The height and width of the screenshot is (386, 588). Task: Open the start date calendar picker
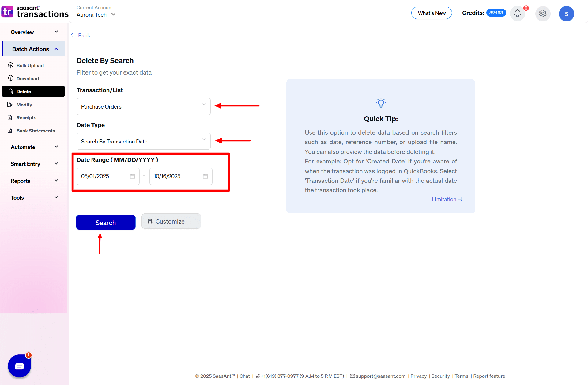pos(132,176)
